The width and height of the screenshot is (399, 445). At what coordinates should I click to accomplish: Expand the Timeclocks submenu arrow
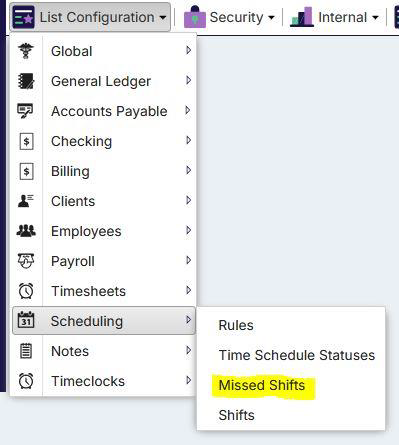188,380
